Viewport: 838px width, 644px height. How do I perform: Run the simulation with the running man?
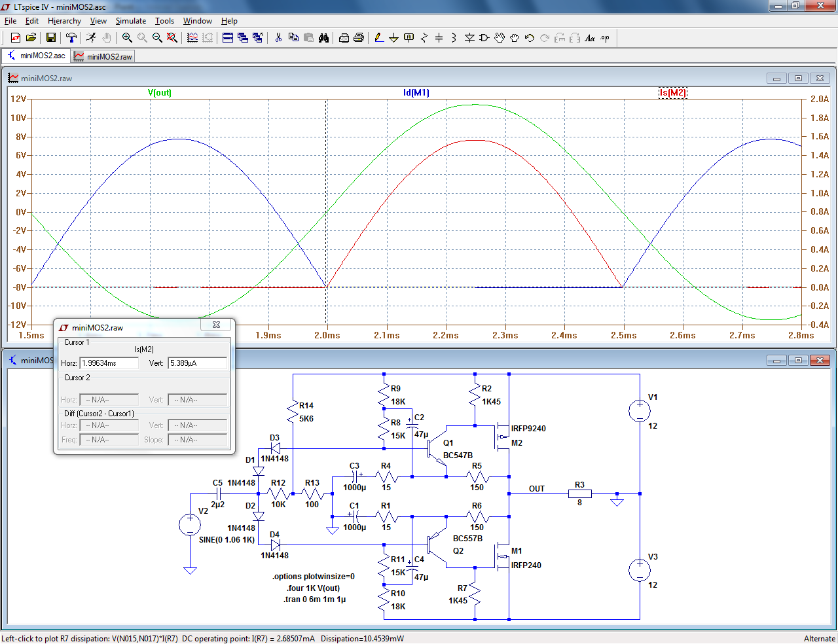point(91,38)
